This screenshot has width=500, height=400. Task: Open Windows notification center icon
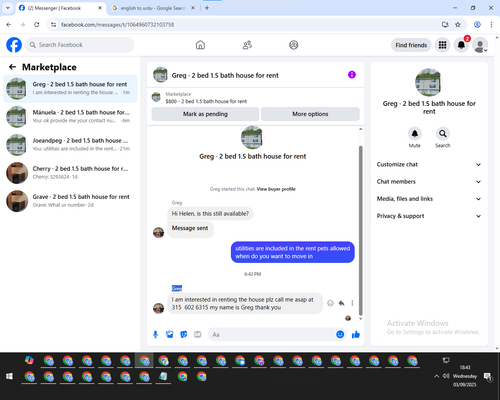click(x=488, y=377)
